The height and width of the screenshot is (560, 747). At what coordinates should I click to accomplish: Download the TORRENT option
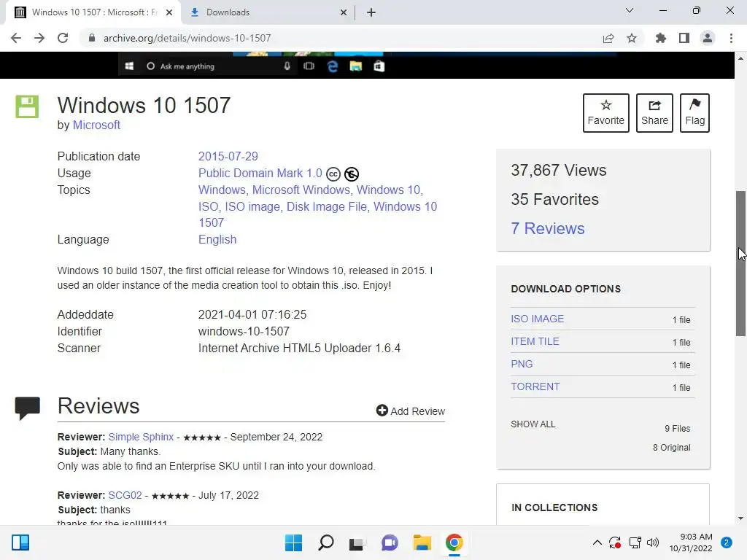coord(535,386)
